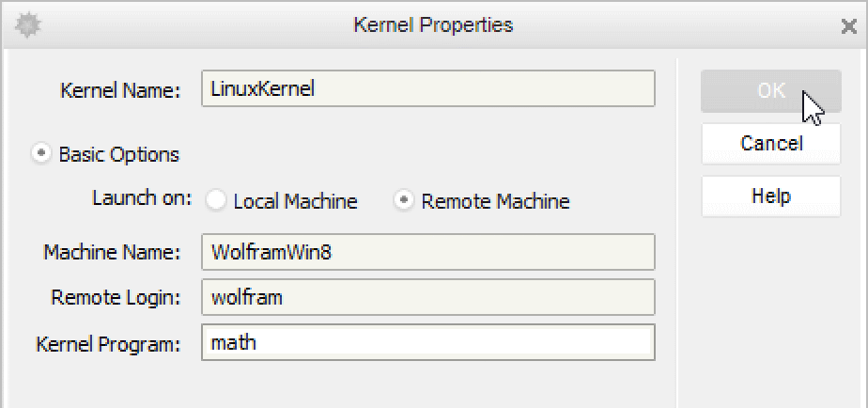Open Help for kernel properties
This screenshot has height=408, width=868.
point(770,196)
